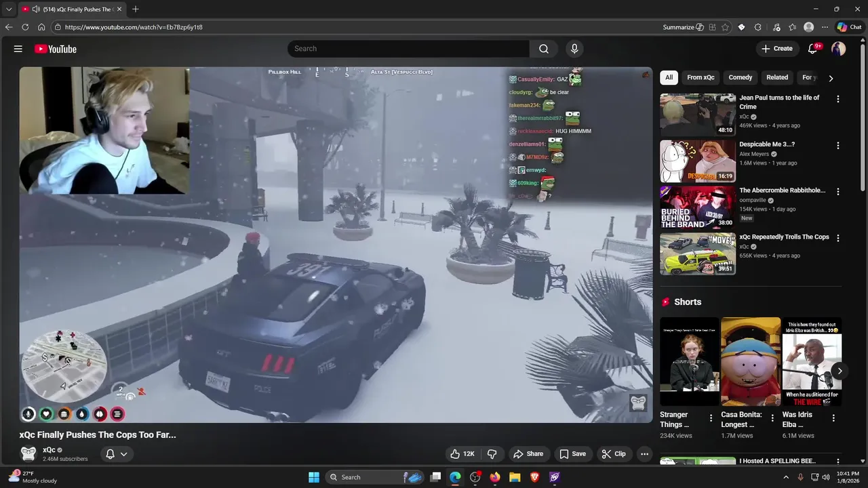Open a new browser tab
The image size is (868, 488).
136,9
